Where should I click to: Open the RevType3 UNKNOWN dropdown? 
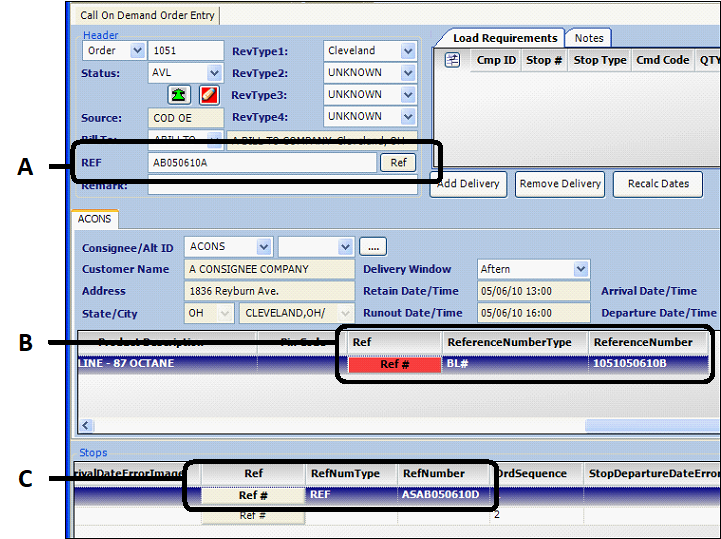[408, 94]
